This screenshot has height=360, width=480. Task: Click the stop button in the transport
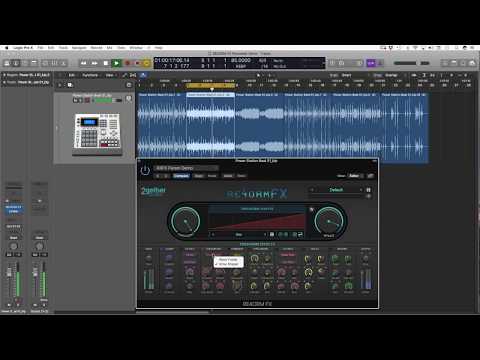click(106, 63)
